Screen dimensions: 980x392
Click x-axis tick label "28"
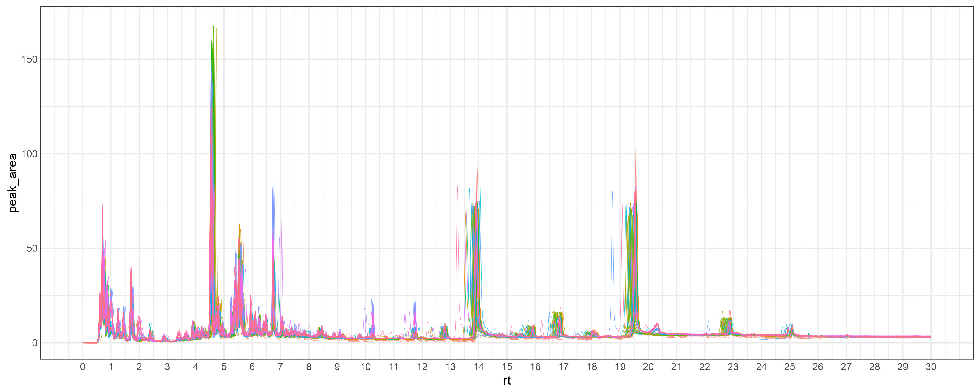coord(874,367)
